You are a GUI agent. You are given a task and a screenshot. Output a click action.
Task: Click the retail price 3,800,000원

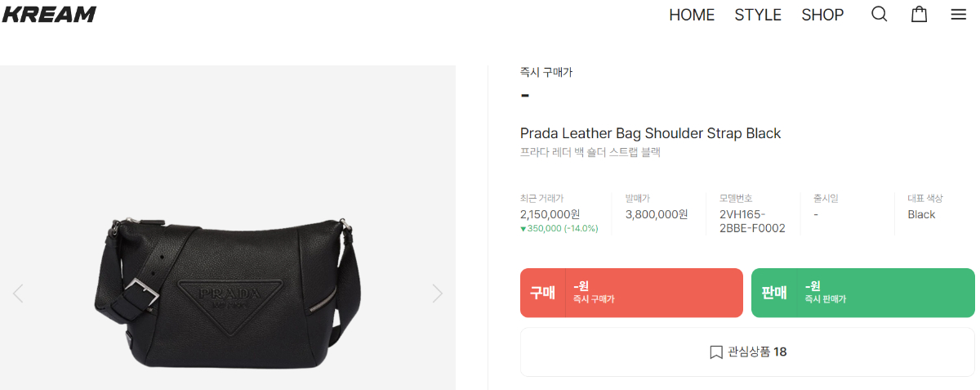(x=657, y=214)
